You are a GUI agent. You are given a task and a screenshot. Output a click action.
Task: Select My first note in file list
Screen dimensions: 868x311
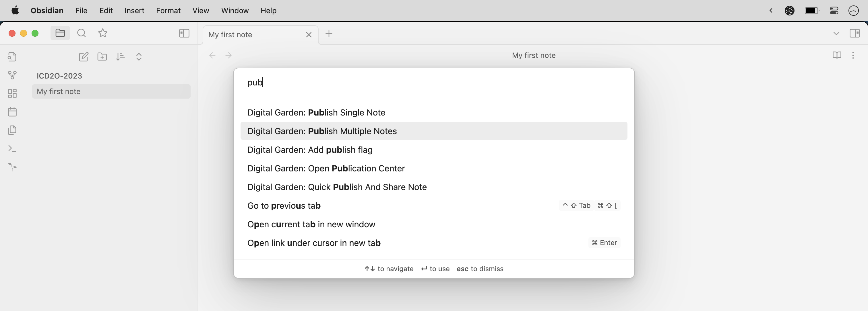click(x=111, y=91)
